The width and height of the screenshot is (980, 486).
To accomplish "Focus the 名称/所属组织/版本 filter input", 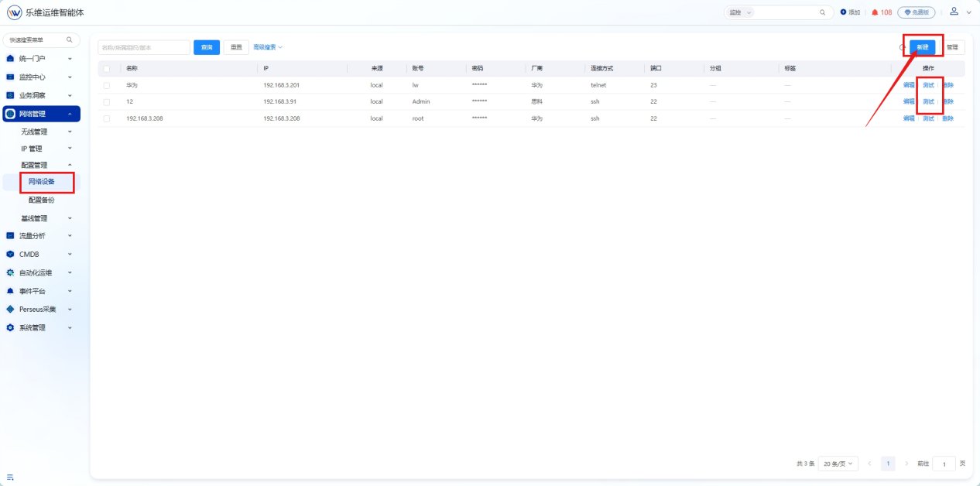I will 143,47.
